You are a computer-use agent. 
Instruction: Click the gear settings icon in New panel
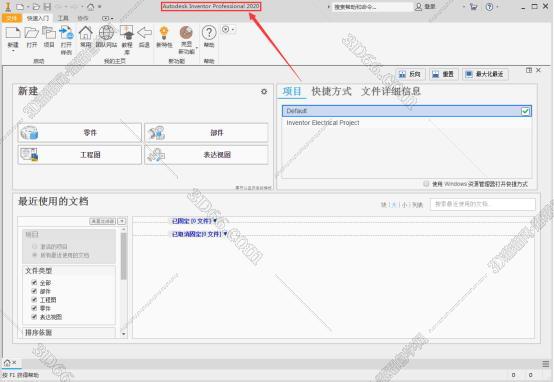(264, 92)
